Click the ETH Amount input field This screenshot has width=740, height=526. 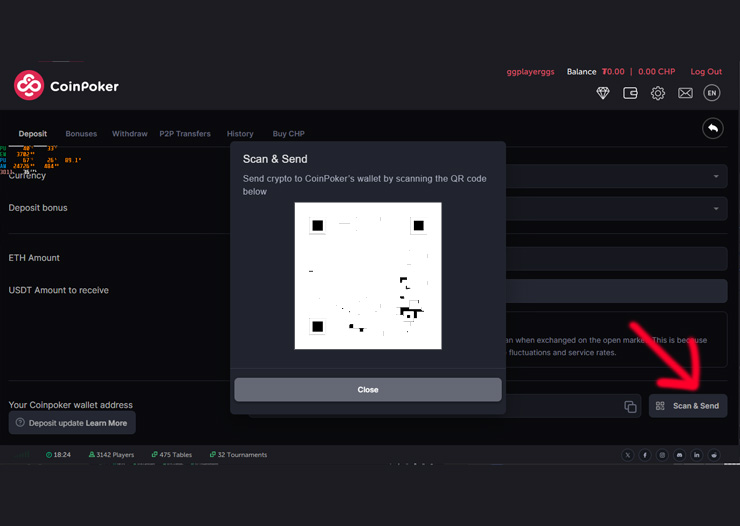coord(616,259)
